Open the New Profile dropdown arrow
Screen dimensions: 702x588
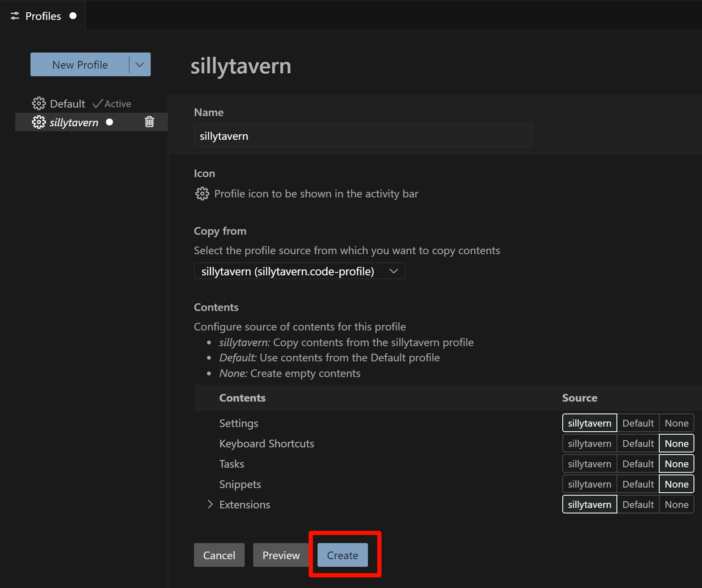point(140,64)
